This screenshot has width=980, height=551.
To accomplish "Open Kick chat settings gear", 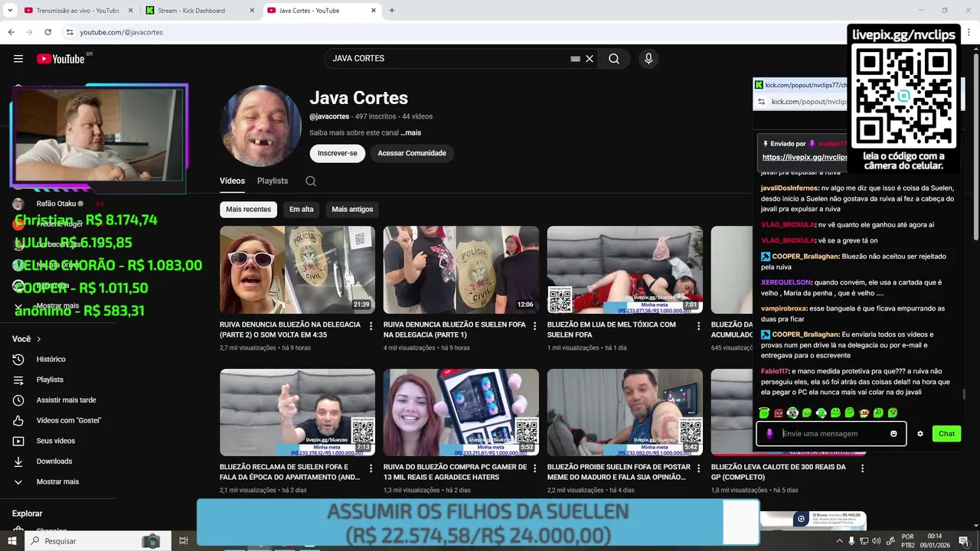I will point(920,434).
